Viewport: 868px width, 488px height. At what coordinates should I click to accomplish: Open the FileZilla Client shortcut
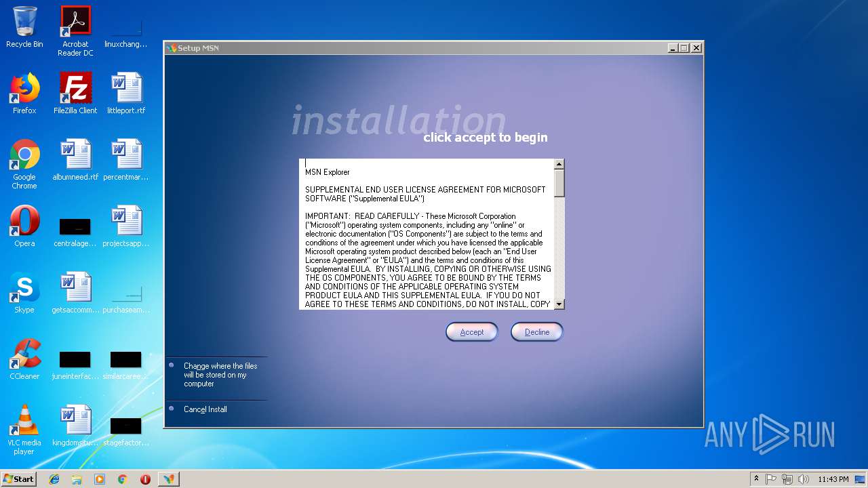coord(75,94)
